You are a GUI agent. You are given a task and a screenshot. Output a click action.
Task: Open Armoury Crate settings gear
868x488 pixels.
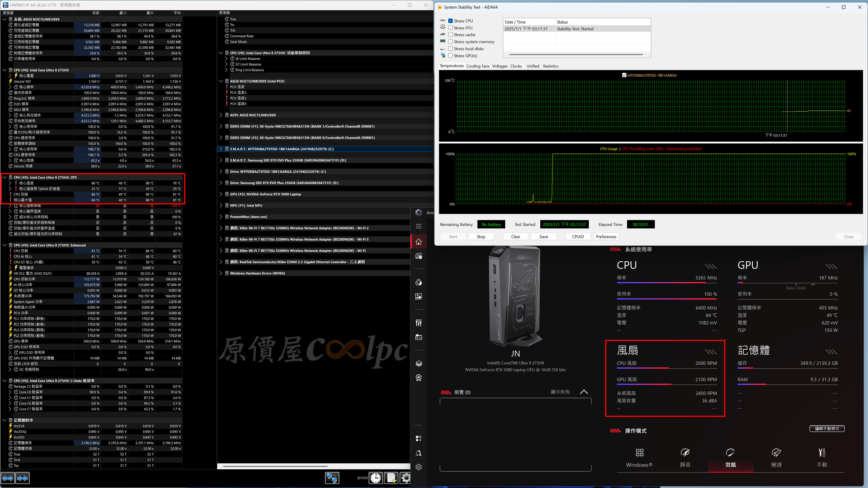coord(418,467)
